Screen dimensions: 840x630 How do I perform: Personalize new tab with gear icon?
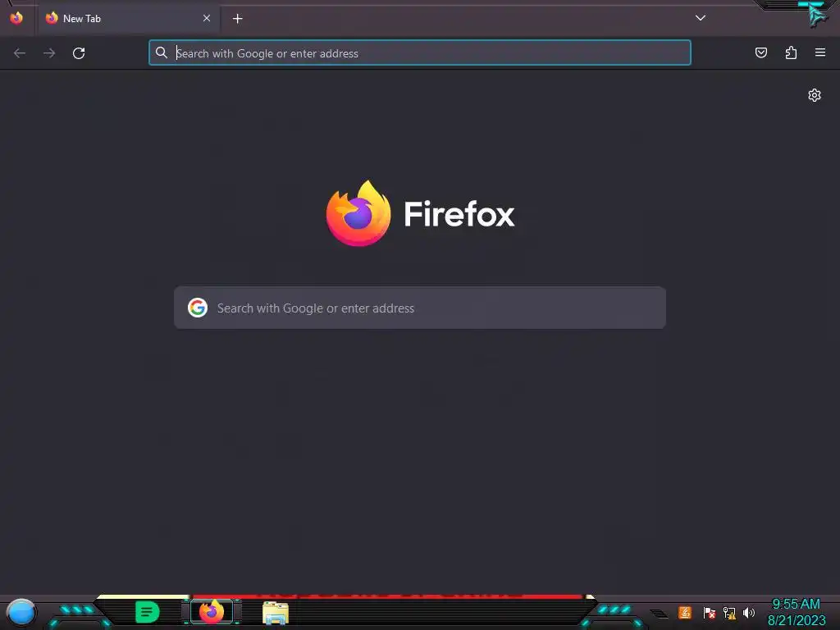815,95
